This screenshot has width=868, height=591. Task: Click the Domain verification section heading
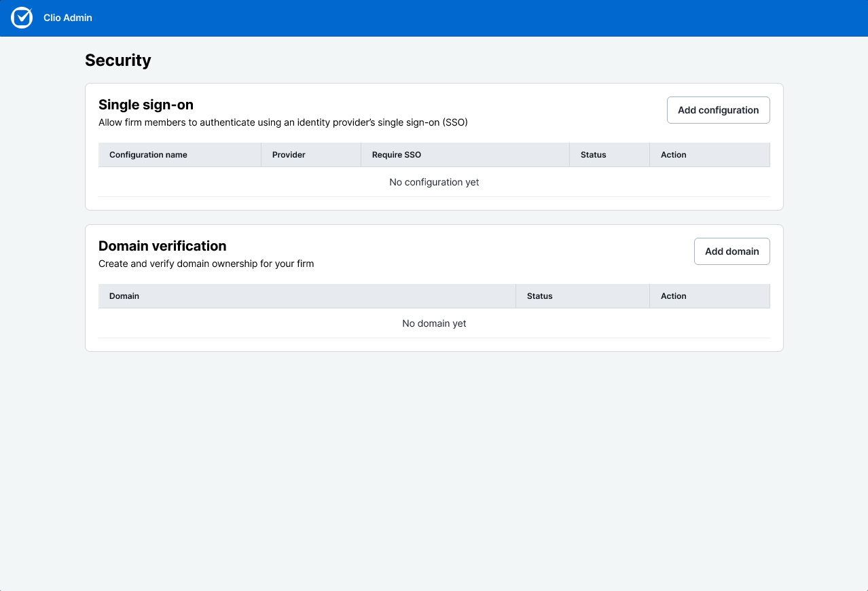[x=162, y=246]
